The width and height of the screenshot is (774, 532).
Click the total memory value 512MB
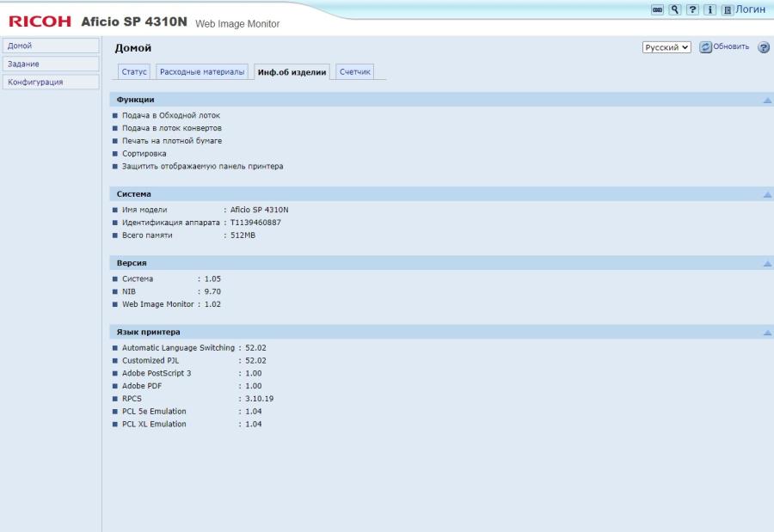tap(243, 235)
